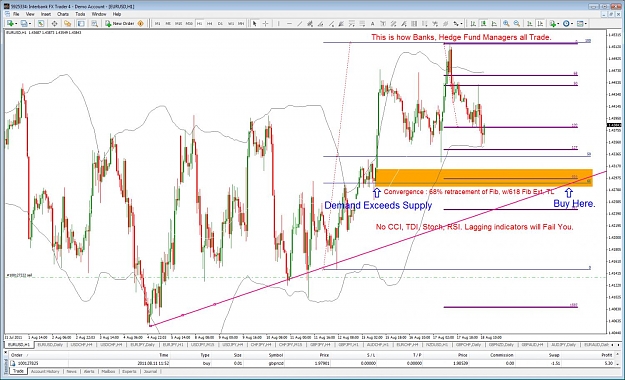Open the Window menu

(x=99, y=14)
